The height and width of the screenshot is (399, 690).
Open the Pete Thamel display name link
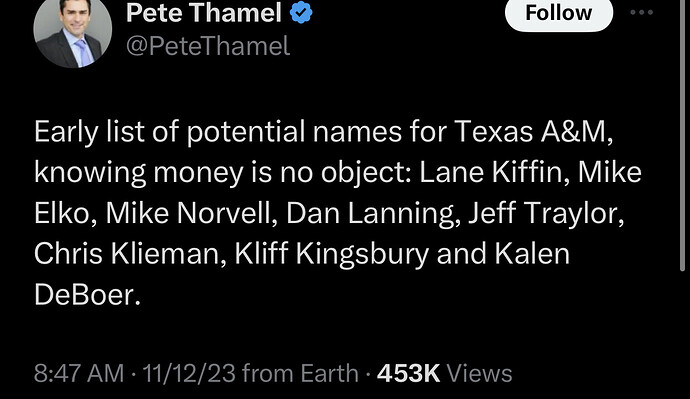[x=204, y=13]
